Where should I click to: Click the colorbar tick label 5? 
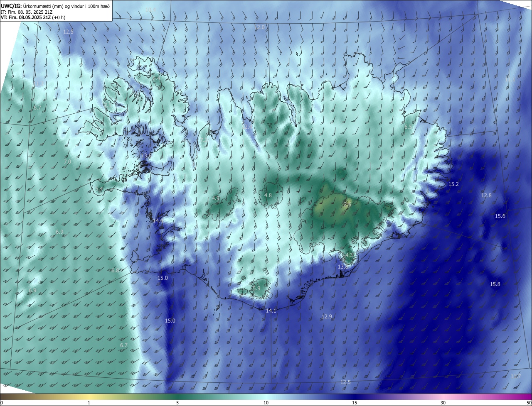[177, 403]
